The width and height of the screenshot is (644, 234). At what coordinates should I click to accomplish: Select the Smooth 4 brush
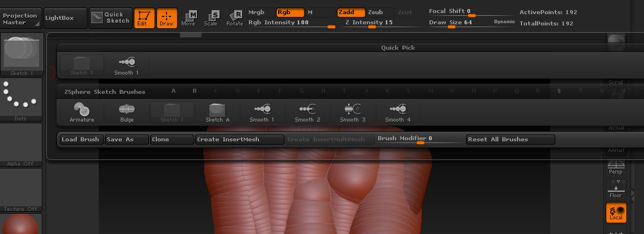tap(398, 112)
